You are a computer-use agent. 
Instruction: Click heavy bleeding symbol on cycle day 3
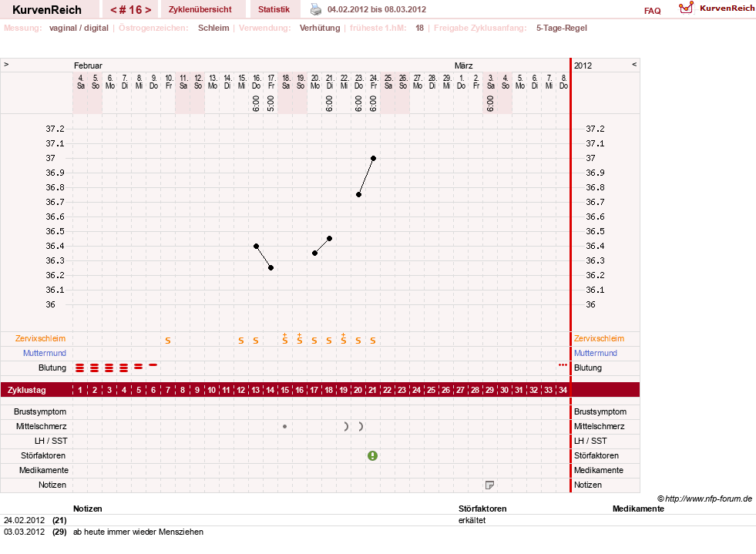point(109,368)
